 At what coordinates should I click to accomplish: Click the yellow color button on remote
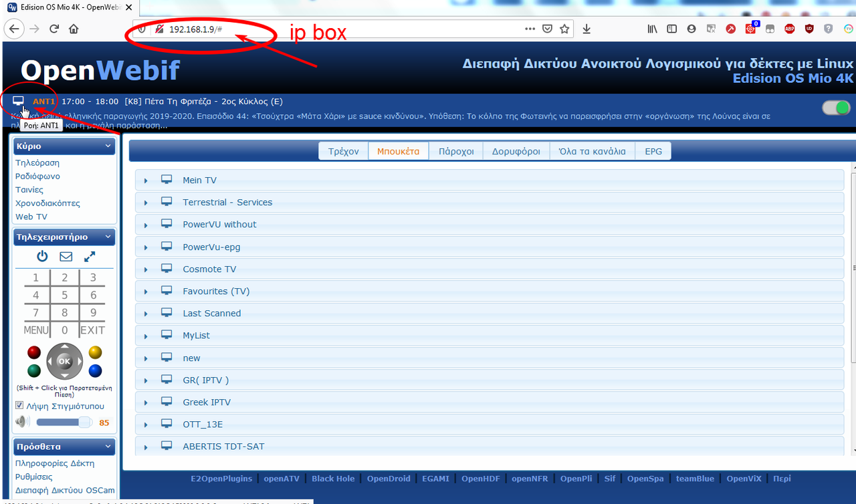point(95,352)
